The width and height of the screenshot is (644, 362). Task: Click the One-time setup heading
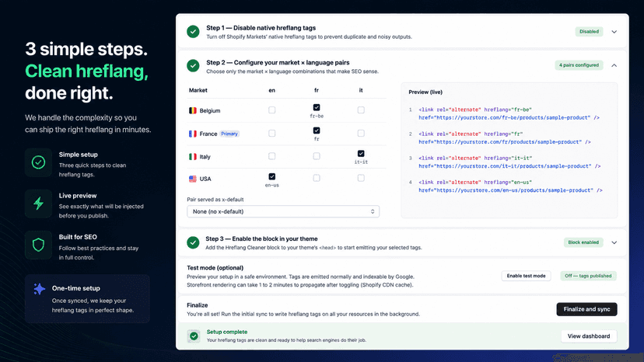pyautogui.click(x=76, y=288)
